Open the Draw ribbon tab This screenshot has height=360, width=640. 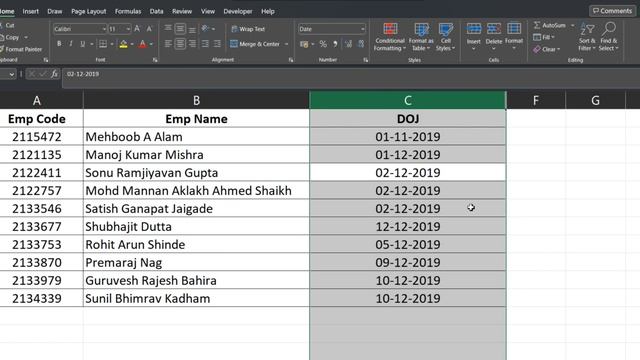55,11
